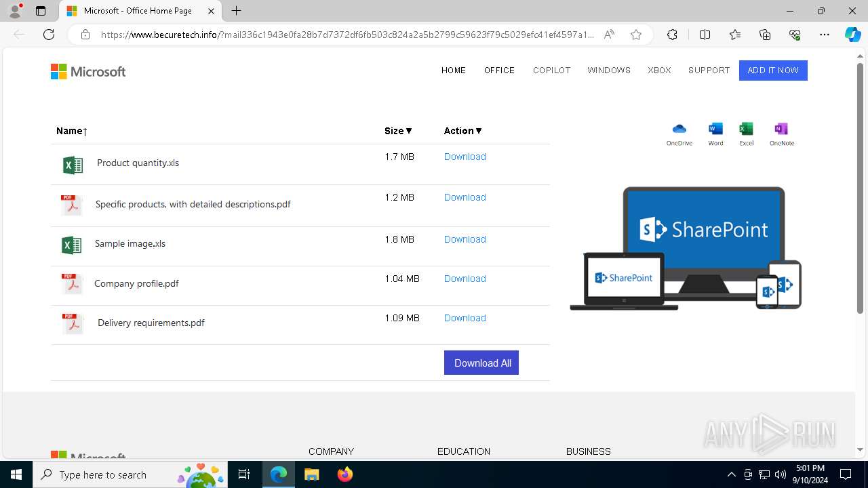Open notification center on taskbar

(x=846, y=474)
